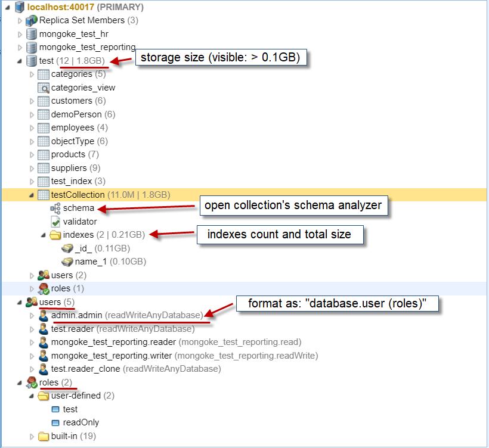489x448 pixels.
Task: Click the products collection table icon
Action: [x=44, y=154]
